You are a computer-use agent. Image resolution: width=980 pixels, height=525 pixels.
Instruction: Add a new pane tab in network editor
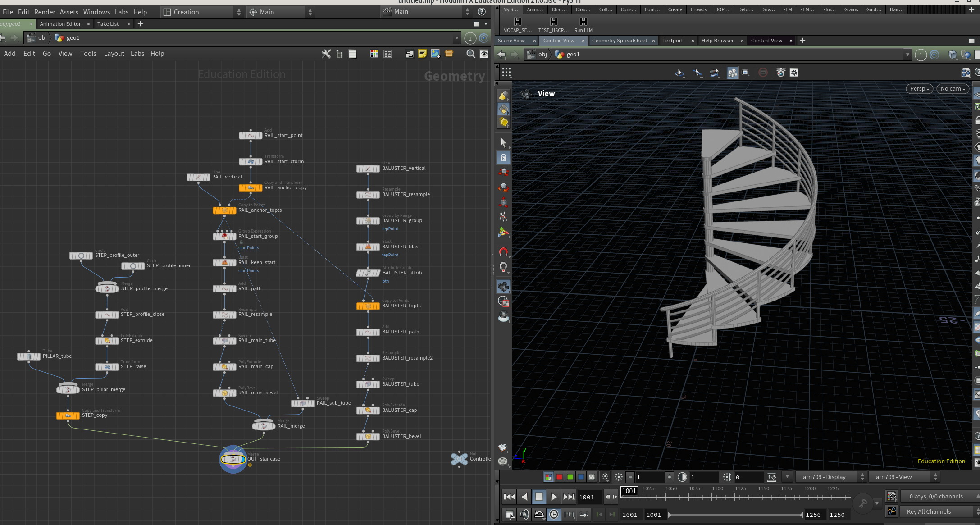140,24
